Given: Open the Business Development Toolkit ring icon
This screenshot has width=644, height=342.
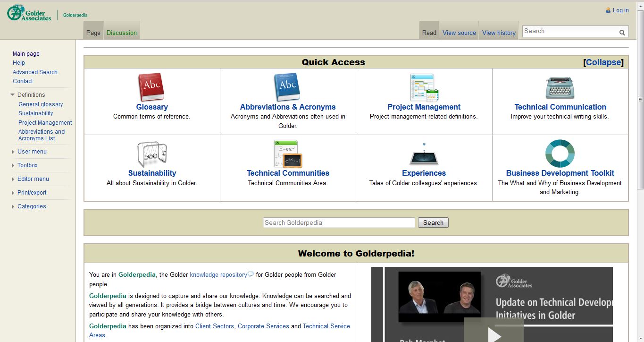Looking at the screenshot, I should (x=560, y=154).
